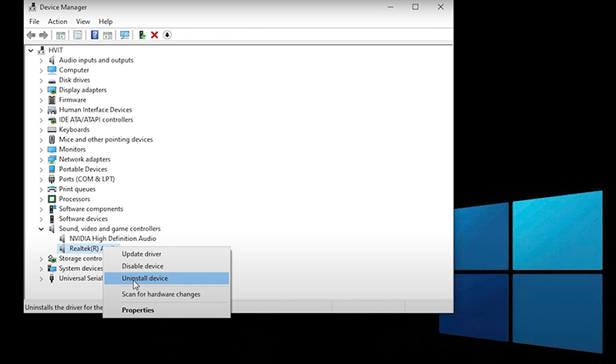Click the green enable device toolbar icon
Screen dimensions: 616x364
click(142, 35)
